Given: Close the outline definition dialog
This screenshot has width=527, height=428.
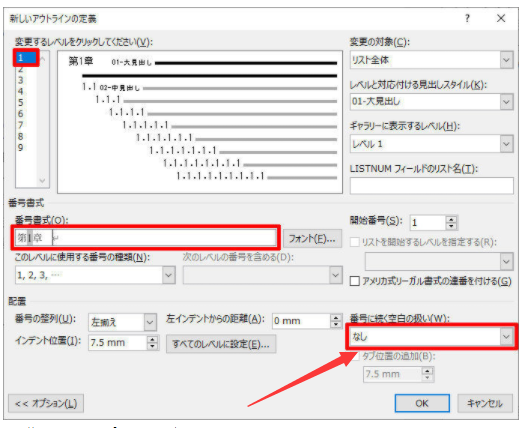Looking at the screenshot, I should tap(501, 18).
